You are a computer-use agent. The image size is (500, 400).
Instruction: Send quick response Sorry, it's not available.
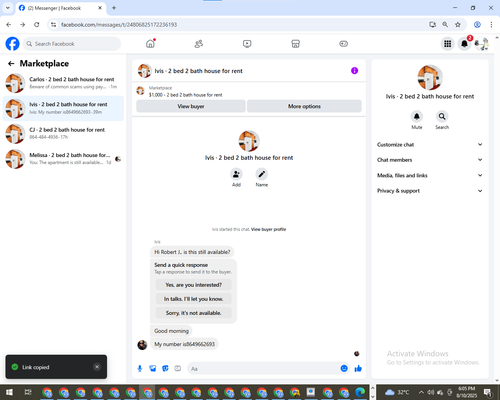click(x=194, y=313)
